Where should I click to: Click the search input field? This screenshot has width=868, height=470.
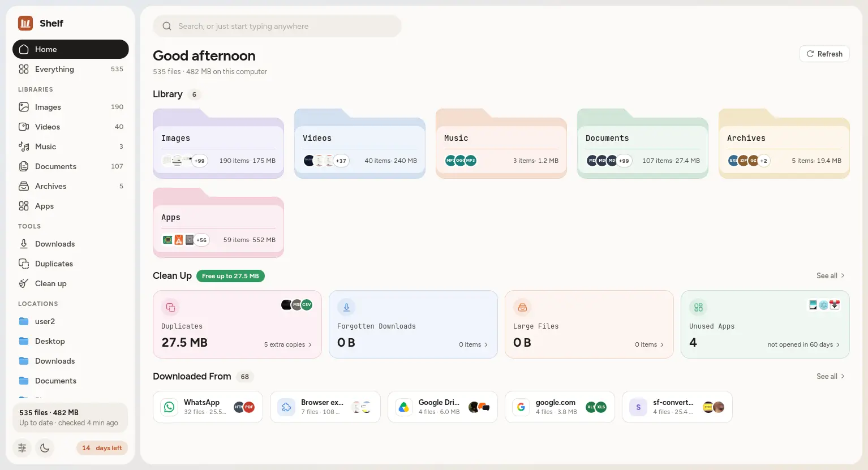277,26
